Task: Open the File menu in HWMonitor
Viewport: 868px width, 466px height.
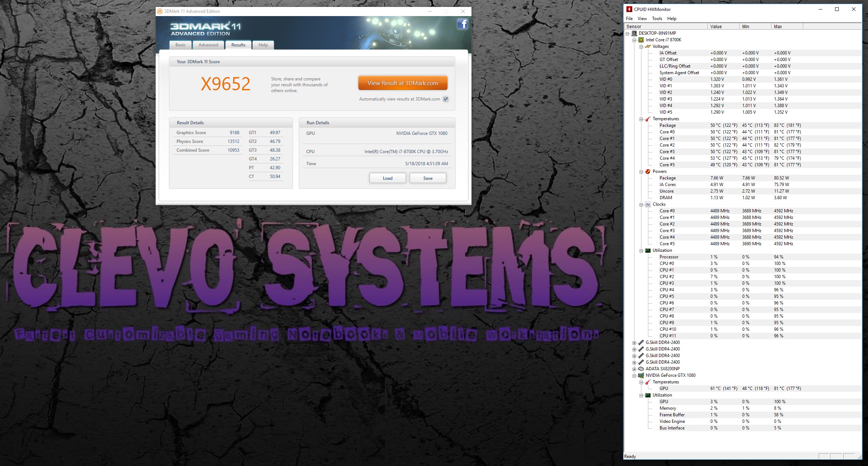Action: point(629,19)
